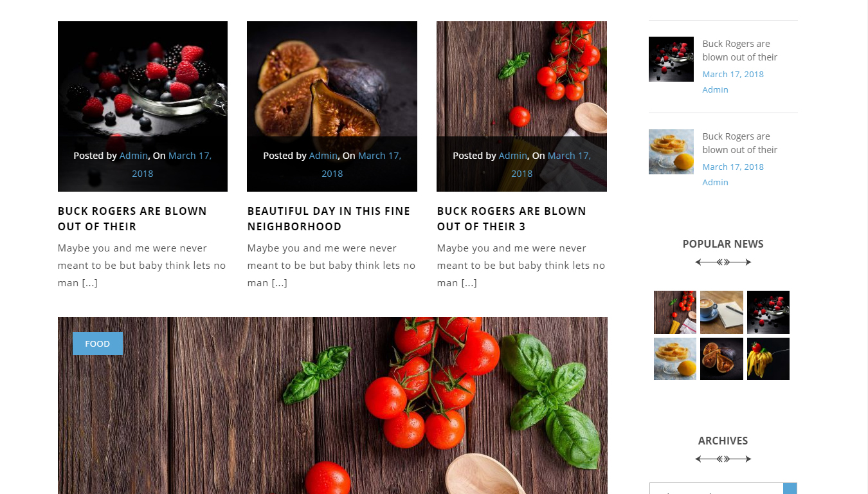
Task: Open the tomatoes popular news thumbnail
Action: click(675, 312)
